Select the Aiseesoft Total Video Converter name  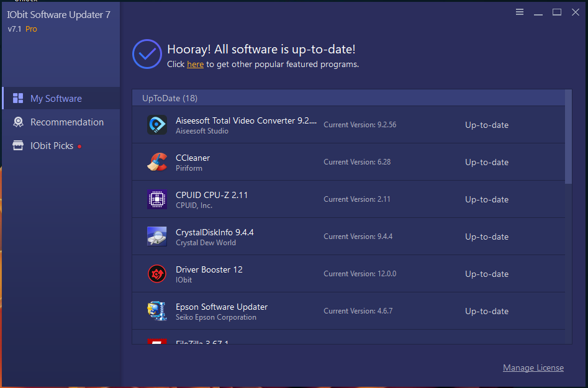tap(246, 120)
